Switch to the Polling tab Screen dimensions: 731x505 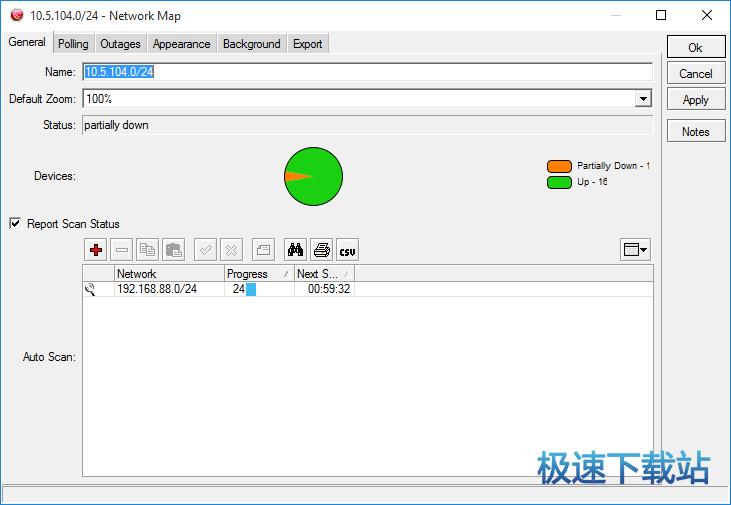point(73,44)
